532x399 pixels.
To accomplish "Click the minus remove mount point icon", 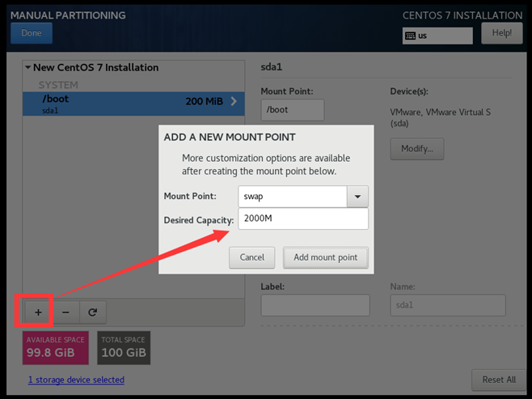I will point(65,312).
